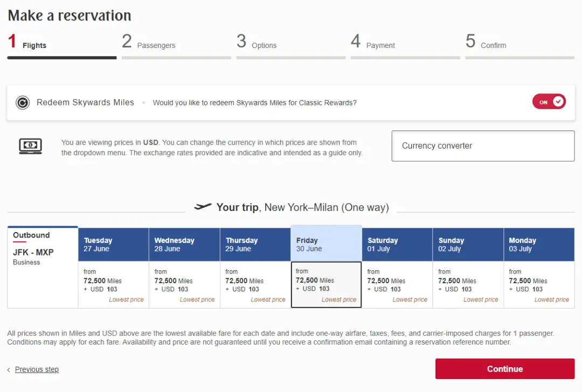Follow the Previous step link

tap(37, 369)
